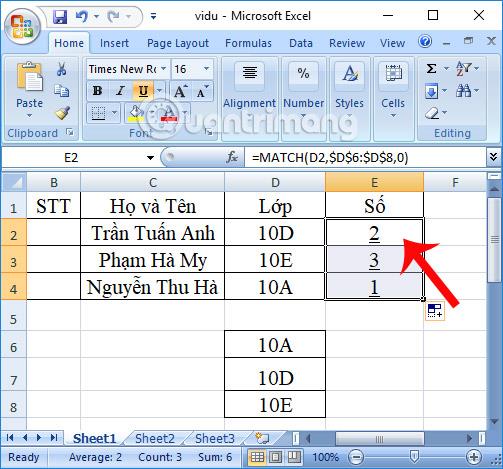
Task: Open the Fill down menu
Action: [x=435, y=91]
